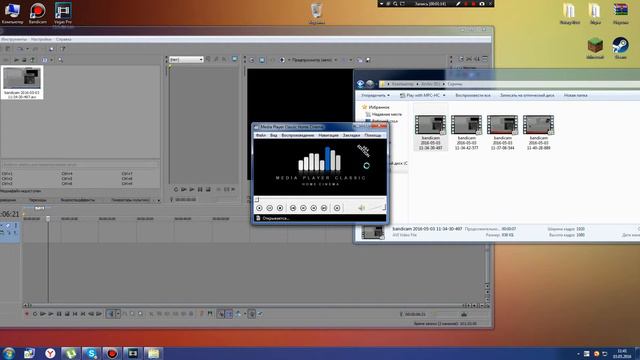Open Настройки menu in Vegas

41,39
